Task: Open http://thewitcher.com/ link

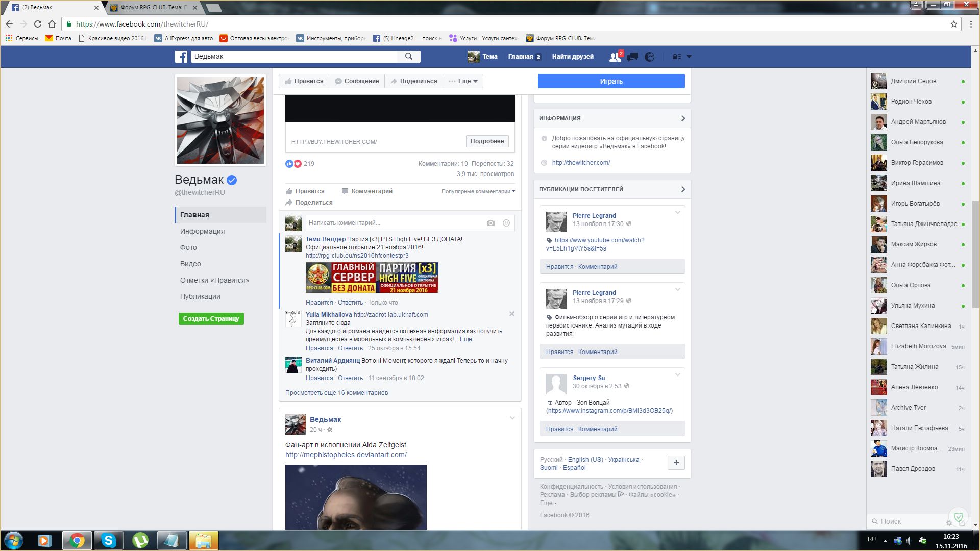Action: click(x=581, y=163)
